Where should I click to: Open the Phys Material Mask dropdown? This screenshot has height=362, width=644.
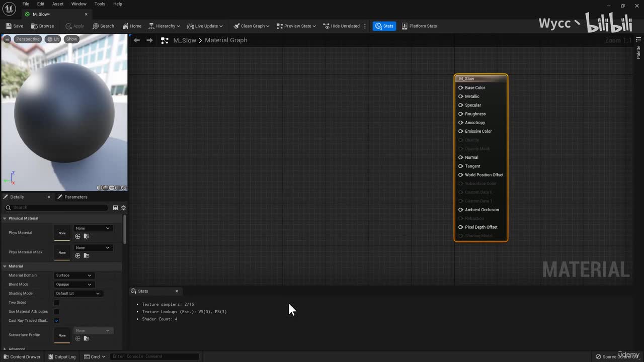(x=93, y=248)
